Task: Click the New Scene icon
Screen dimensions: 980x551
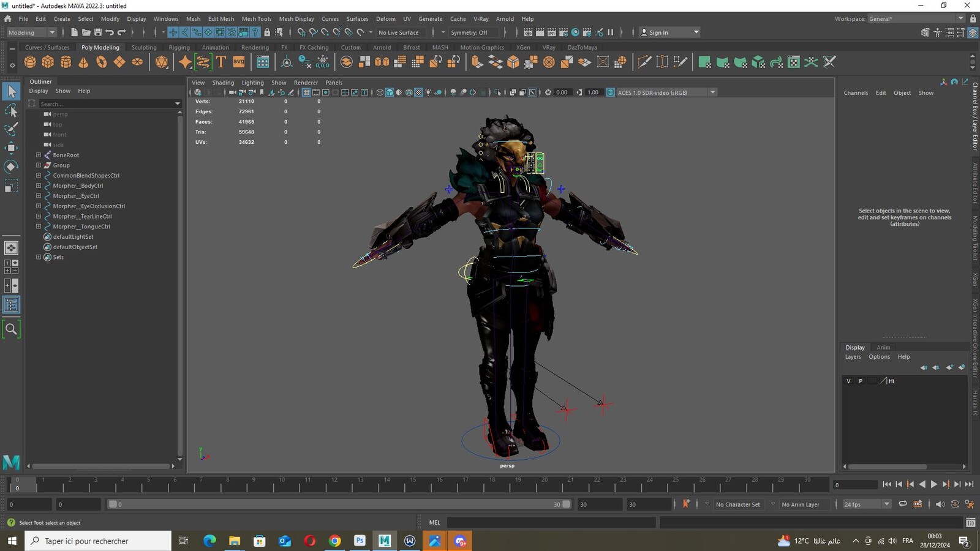Action: (x=75, y=32)
